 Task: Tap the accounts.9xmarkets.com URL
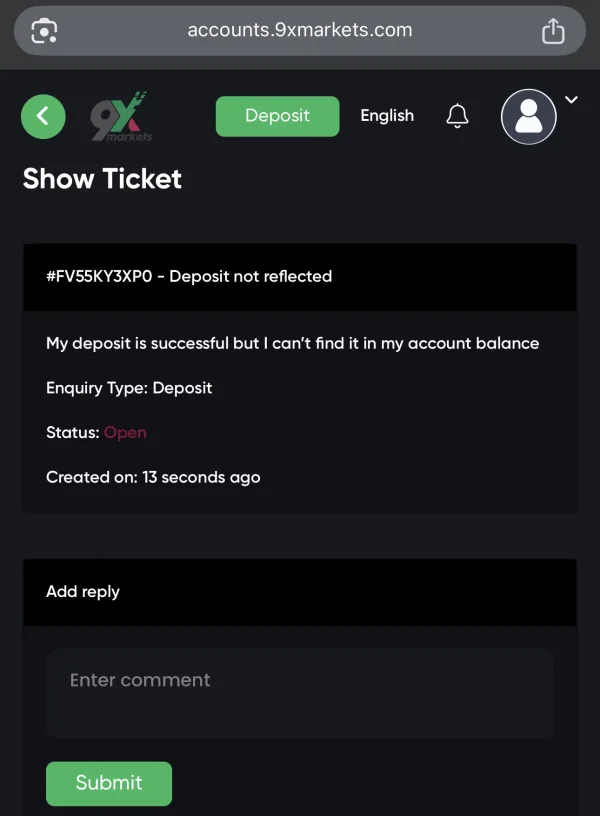pos(299,30)
